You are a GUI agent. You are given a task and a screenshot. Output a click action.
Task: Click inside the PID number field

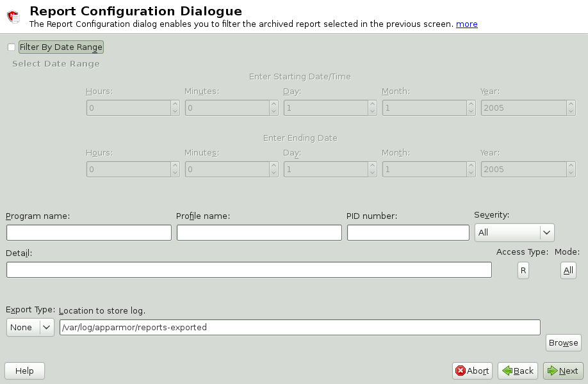(407, 232)
